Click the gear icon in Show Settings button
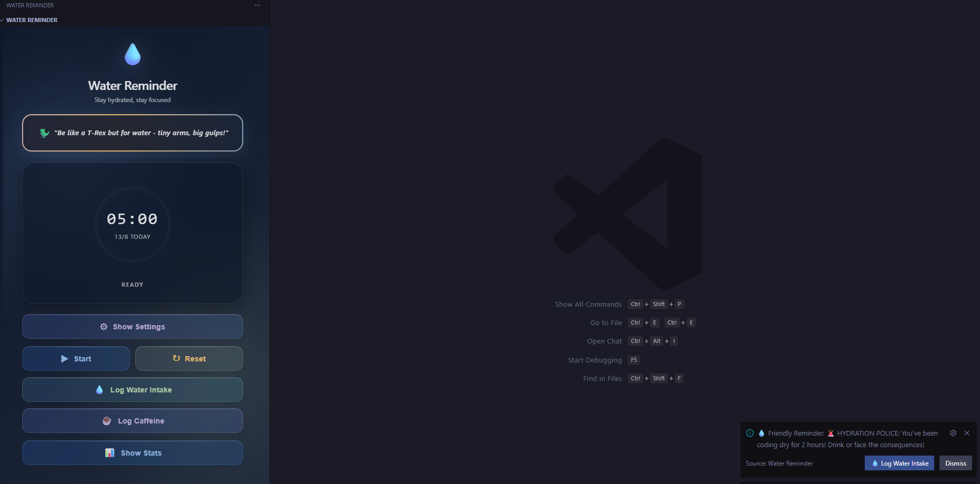 104,327
